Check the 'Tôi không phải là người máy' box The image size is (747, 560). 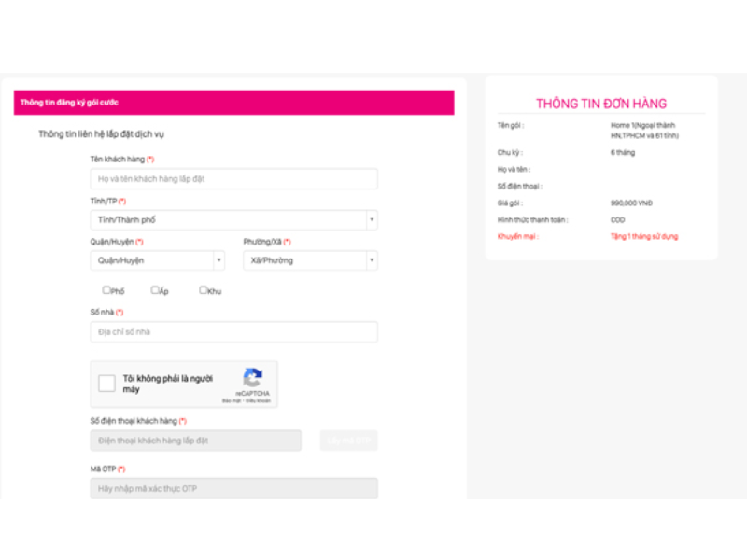coord(107,384)
